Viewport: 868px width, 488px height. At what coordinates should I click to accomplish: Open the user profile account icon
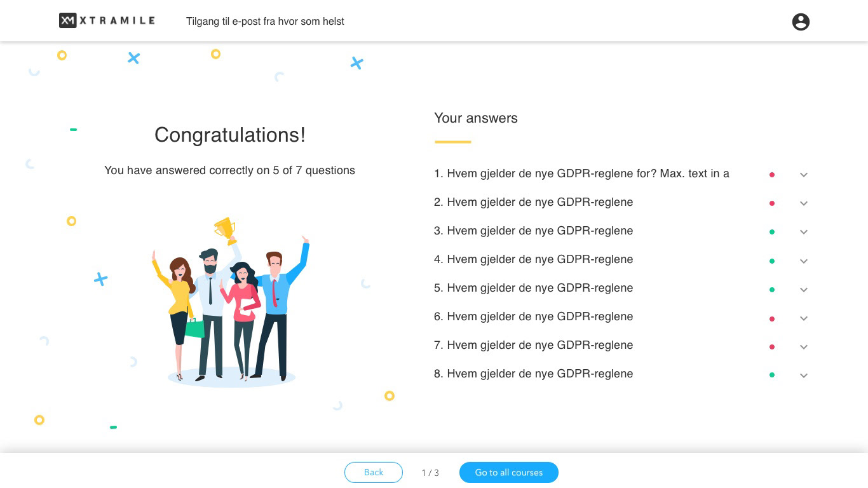pos(801,22)
